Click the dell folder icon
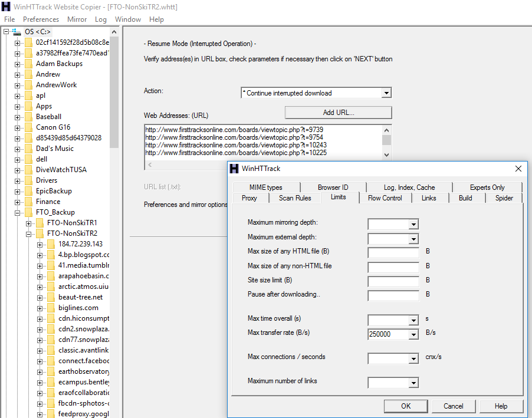Viewport: 532px width, 418px height. coord(28,159)
